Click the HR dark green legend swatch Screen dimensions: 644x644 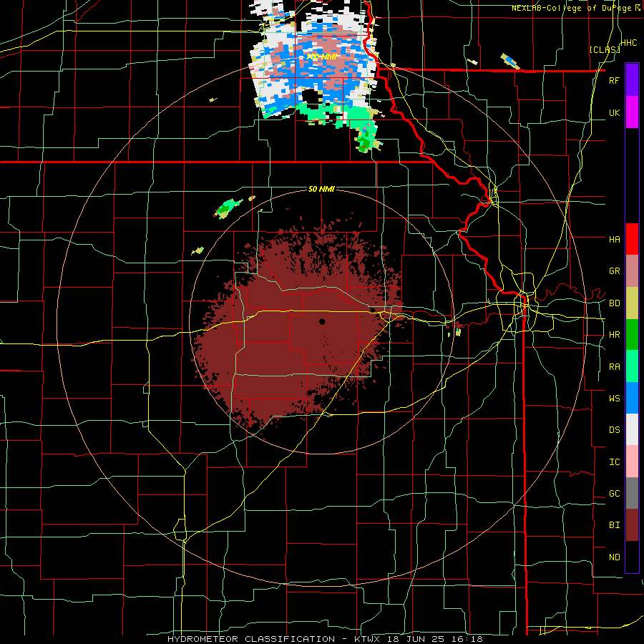pos(632,335)
